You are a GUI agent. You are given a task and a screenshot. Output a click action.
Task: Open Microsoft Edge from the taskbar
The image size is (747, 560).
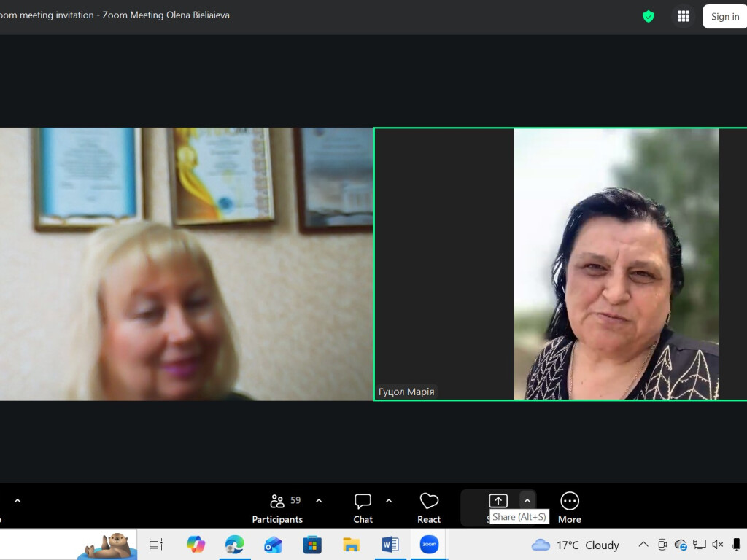(x=234, y=544)
